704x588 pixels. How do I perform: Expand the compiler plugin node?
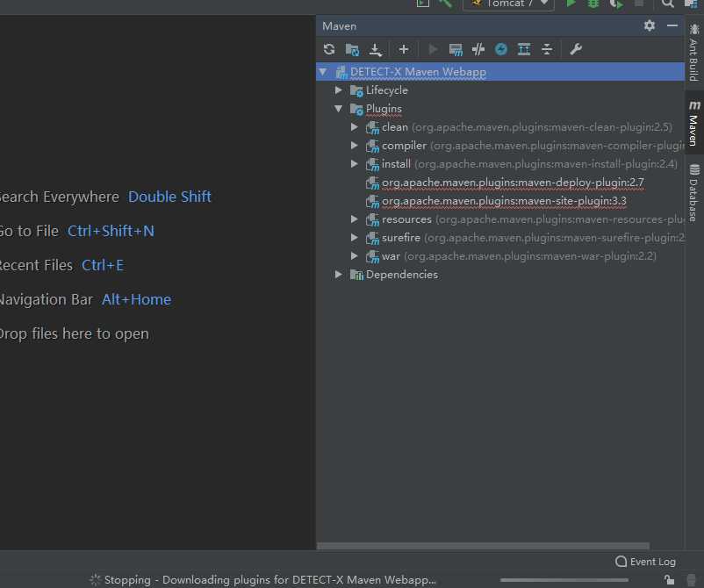355,146
